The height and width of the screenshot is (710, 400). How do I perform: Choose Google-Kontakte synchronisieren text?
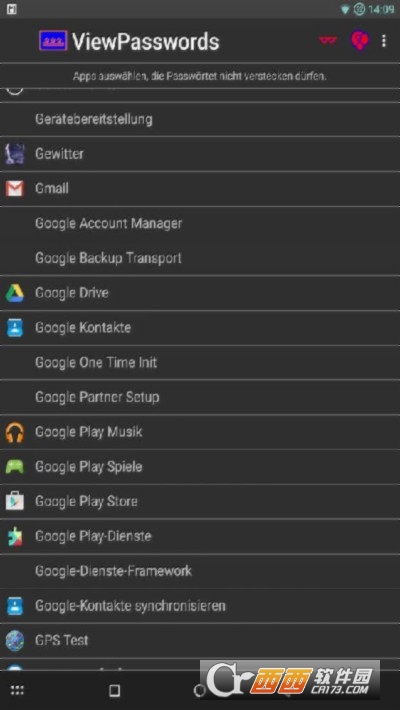130,606
